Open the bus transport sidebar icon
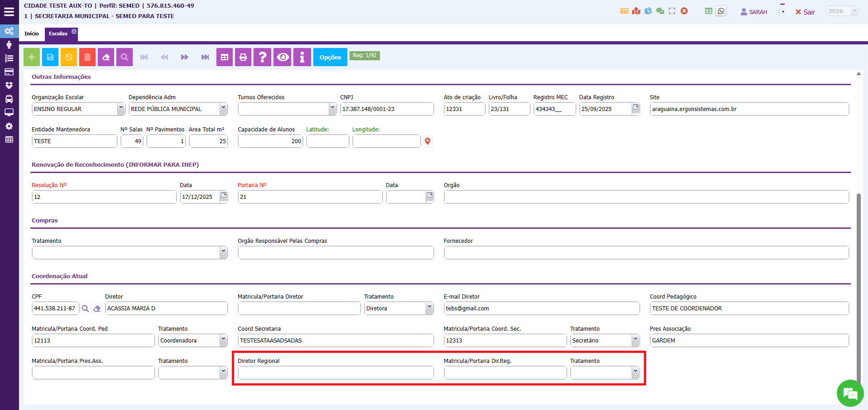 pyautogui.click(x=9, y=99)
